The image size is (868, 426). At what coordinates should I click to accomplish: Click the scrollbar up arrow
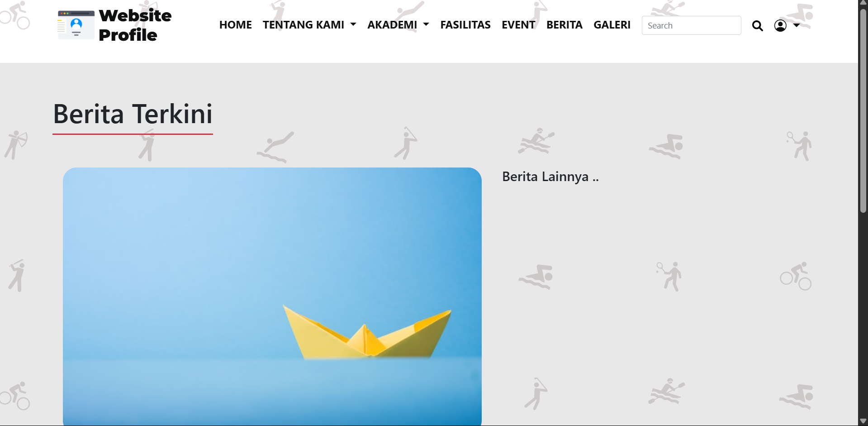pyautogui.click(x=863, y=3)
